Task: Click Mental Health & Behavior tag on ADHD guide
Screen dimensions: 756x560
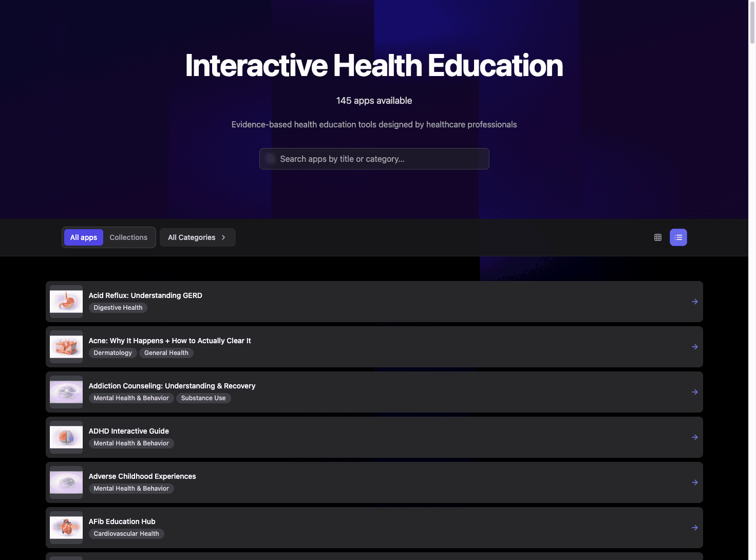Action: 131,443
